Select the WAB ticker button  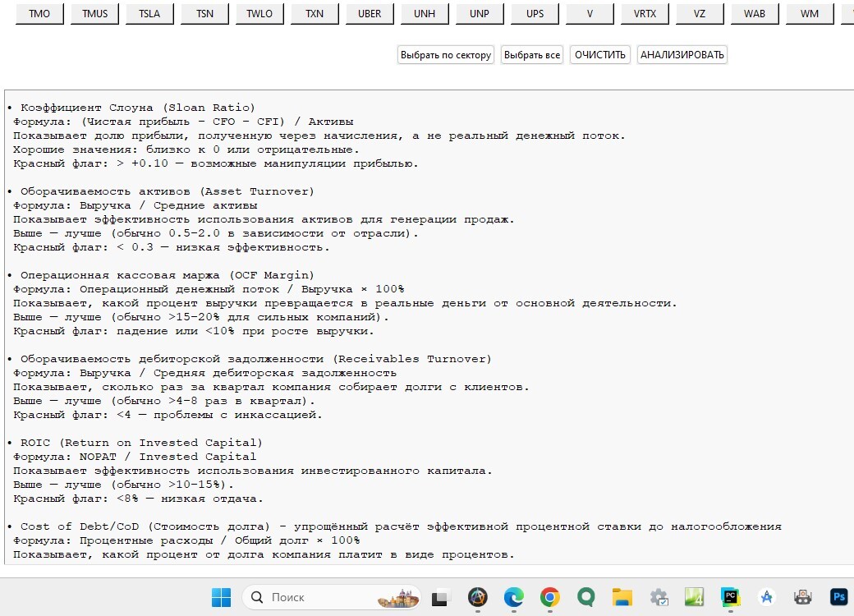pyautogui.click(x=755, y=14)
